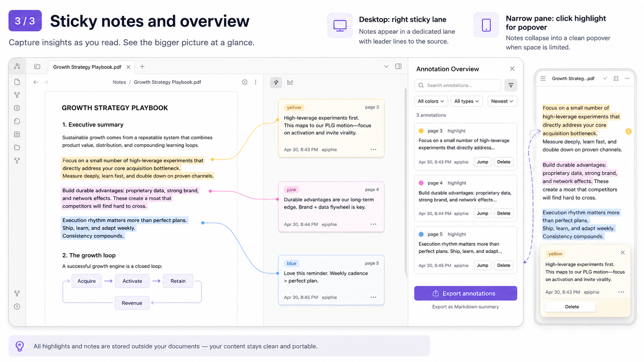
Task: Open the yellow sticky note's more menu
Action: (x=373, y=149)
